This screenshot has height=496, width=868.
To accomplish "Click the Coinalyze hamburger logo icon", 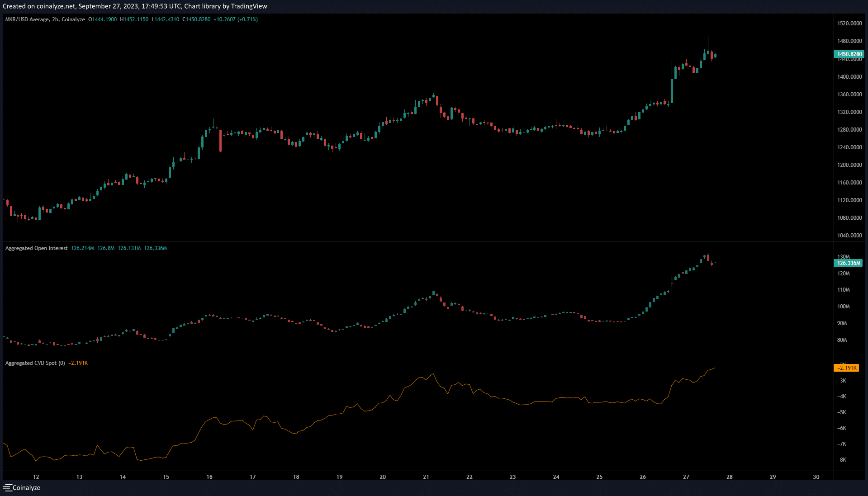I will (x=7, y=487).
